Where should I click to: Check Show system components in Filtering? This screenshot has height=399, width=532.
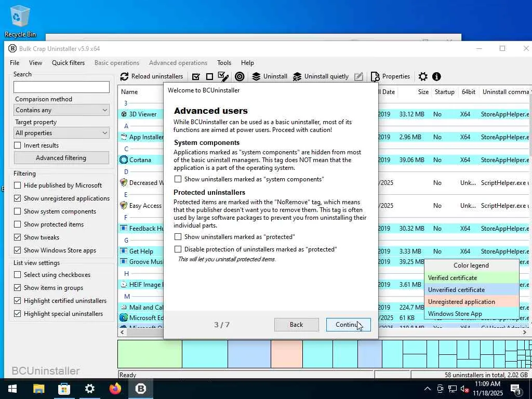pyautogui.click(x=17, y=211)
